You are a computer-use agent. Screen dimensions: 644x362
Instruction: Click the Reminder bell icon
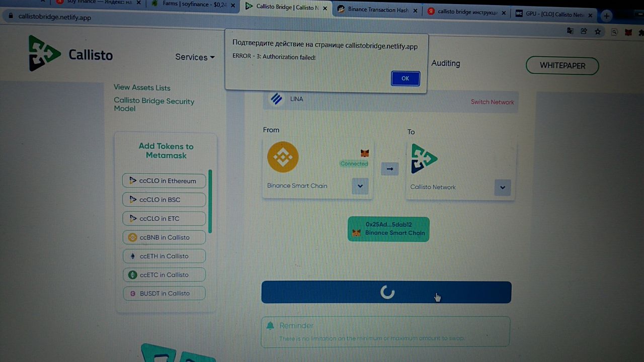[270, 325]
